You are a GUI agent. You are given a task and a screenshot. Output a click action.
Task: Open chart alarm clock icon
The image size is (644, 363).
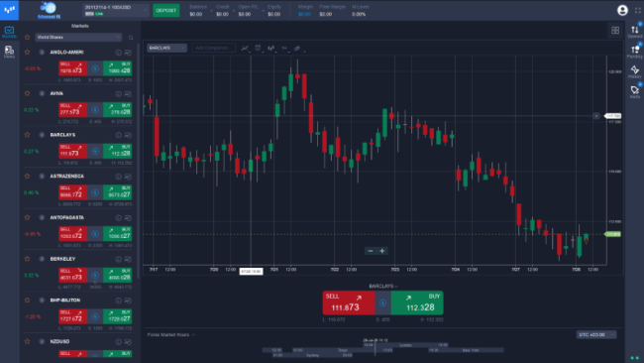click(258, 48)
